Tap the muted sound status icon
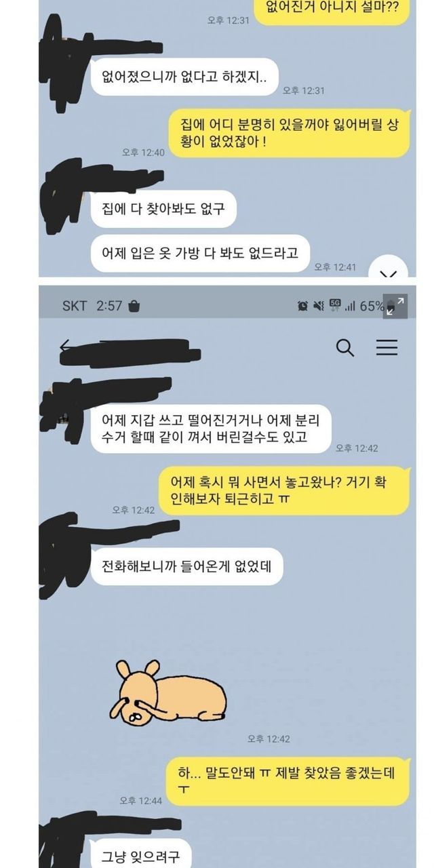The width and height of the screenshot is (434, 868). point(319,306)
